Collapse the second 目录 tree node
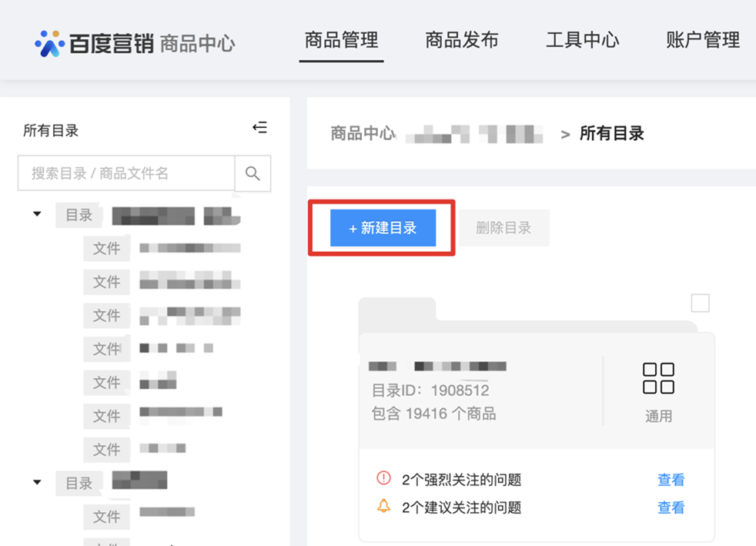Viewport: 756px width, 546px height. click(x=37, y=482)
